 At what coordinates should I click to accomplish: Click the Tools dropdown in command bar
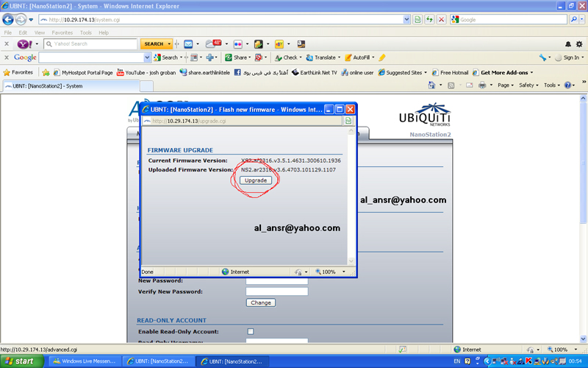point(552,85)
